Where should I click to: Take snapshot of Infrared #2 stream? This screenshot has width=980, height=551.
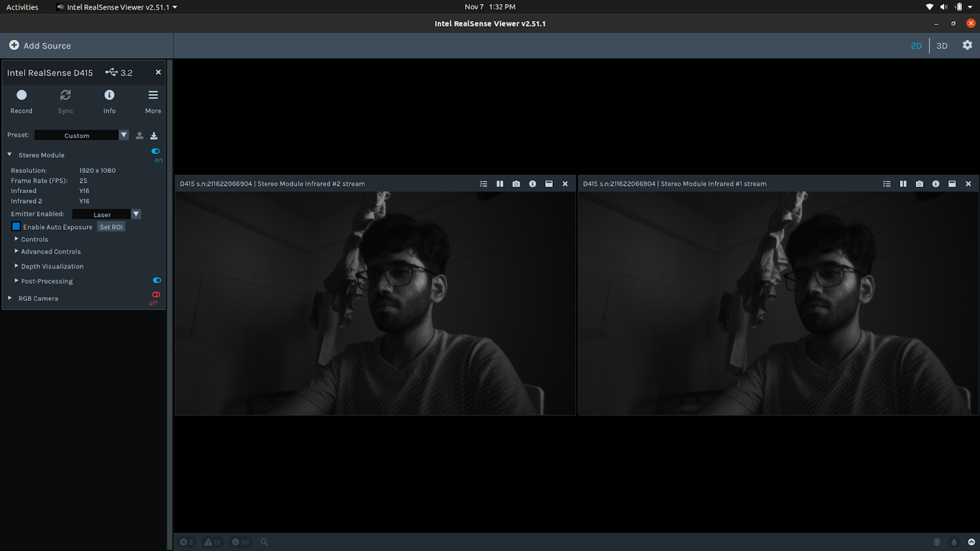point(516,184)
